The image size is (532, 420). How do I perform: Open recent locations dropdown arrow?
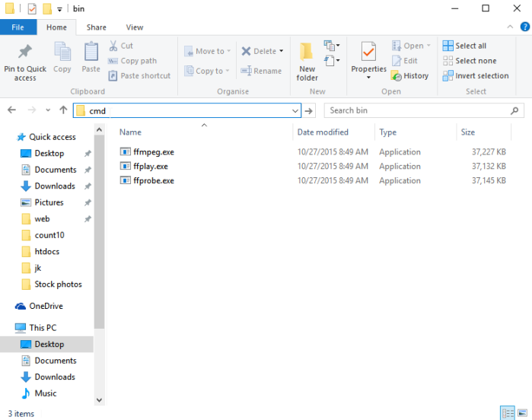point(48,110)
